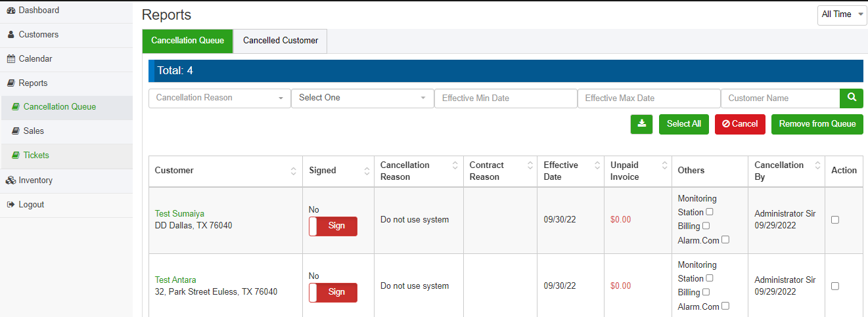Click the green search magnifier button
The image size is (868, 317).
tap(852, 98)
